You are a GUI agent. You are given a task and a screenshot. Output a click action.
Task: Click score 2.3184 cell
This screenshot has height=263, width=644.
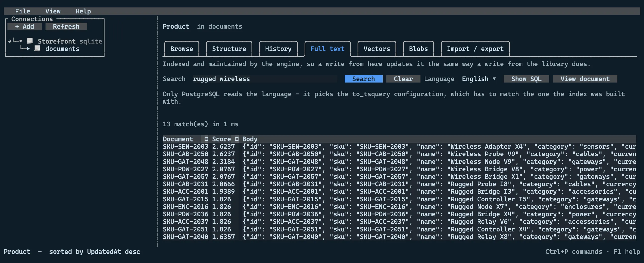223,162
